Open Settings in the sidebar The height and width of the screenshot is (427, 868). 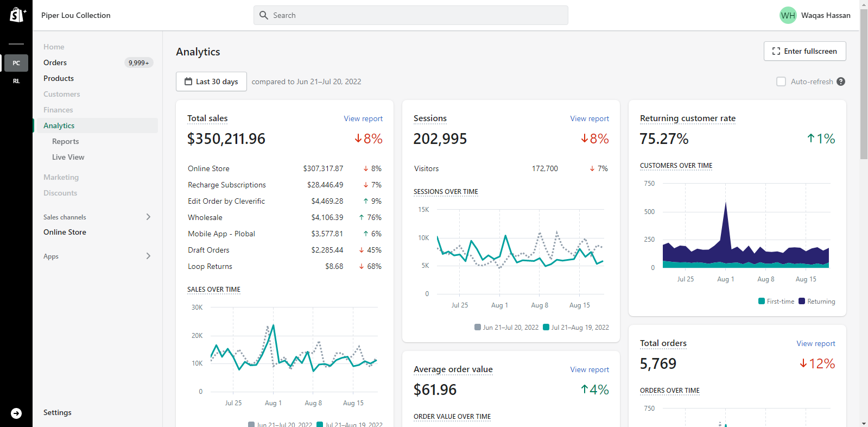coord(57,412)
